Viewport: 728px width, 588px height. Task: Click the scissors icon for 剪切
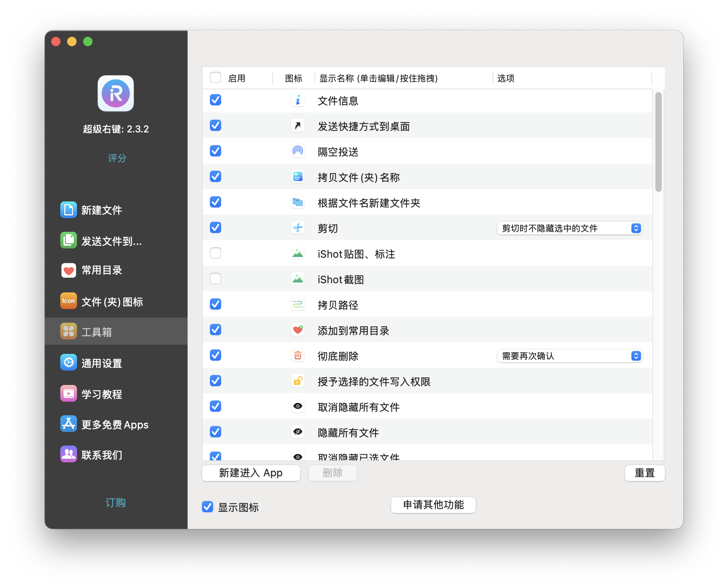298,228
